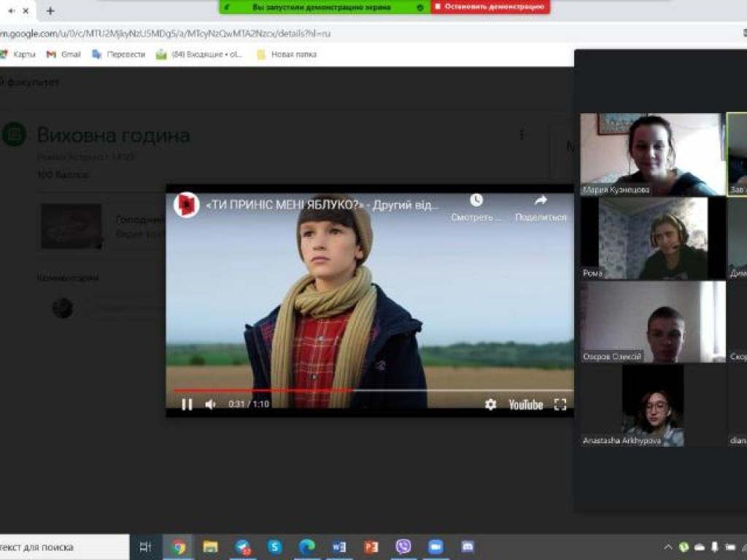Expand hidden system tray icons
Viewport: 747px width, 560px height.
(x=667, y=547)
